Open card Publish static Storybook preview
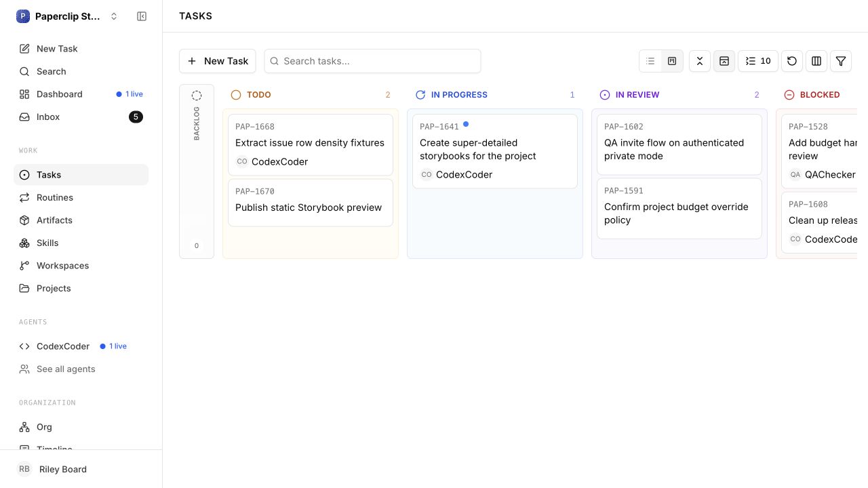The width and height of the screenshot is (868, 488). (x=311, y=202)
